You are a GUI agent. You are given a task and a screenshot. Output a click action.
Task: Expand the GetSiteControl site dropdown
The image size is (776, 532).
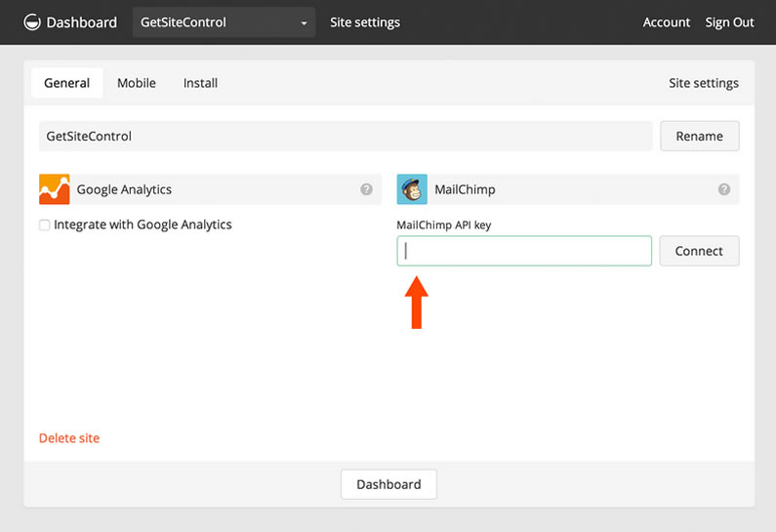point(224,22)
